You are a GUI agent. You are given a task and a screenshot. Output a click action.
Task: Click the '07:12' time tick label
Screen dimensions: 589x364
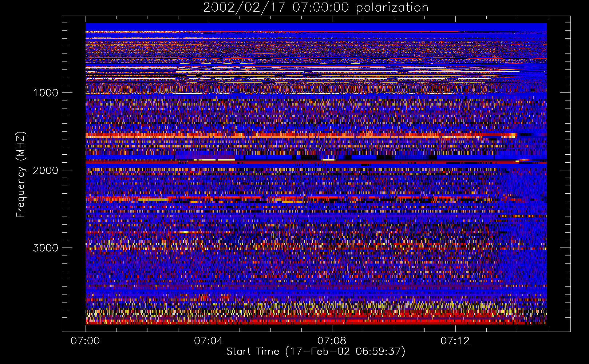pyautogui.click(x=455, y=341)
